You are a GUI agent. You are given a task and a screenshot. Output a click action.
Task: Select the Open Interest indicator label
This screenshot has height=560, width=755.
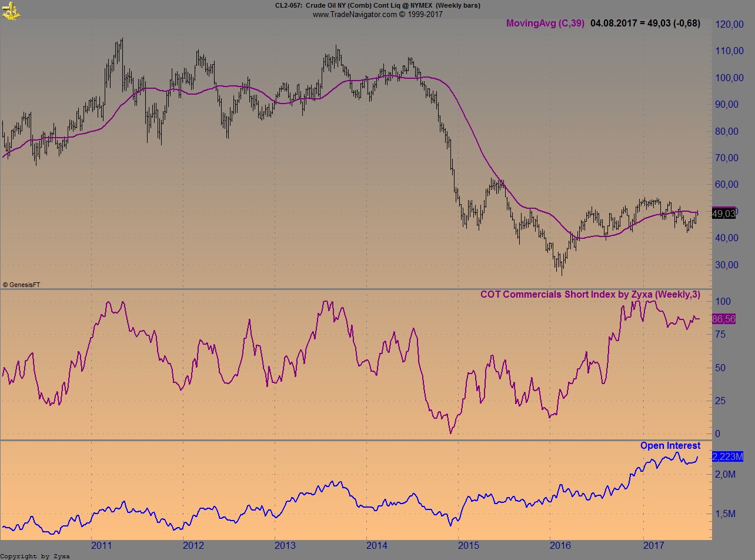coord(670,446)
